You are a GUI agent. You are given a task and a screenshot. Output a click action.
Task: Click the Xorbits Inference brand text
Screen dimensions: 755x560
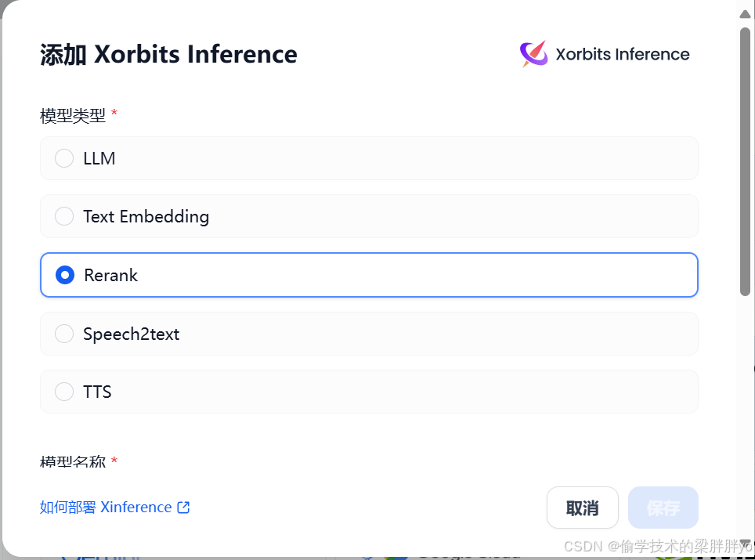(x=623, y=54)
